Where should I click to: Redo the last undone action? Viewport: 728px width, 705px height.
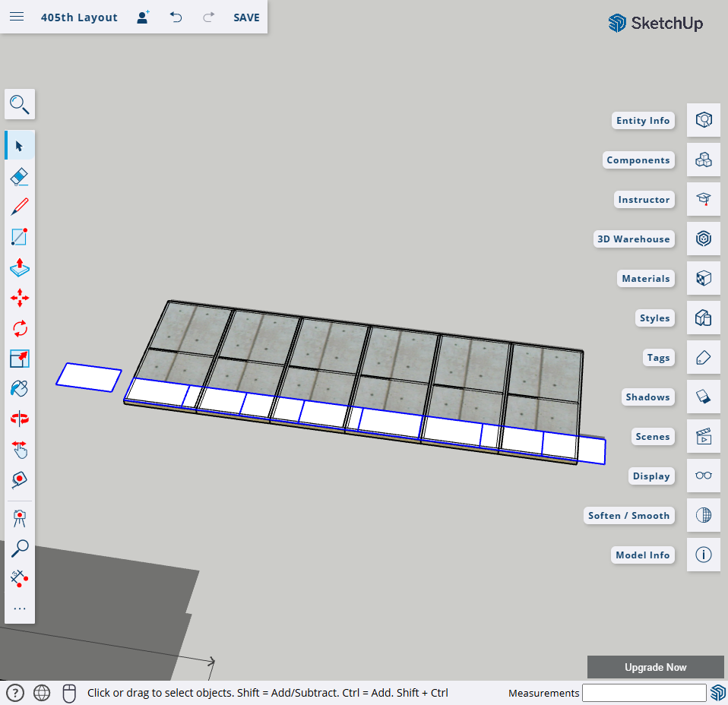click(209, 17)
